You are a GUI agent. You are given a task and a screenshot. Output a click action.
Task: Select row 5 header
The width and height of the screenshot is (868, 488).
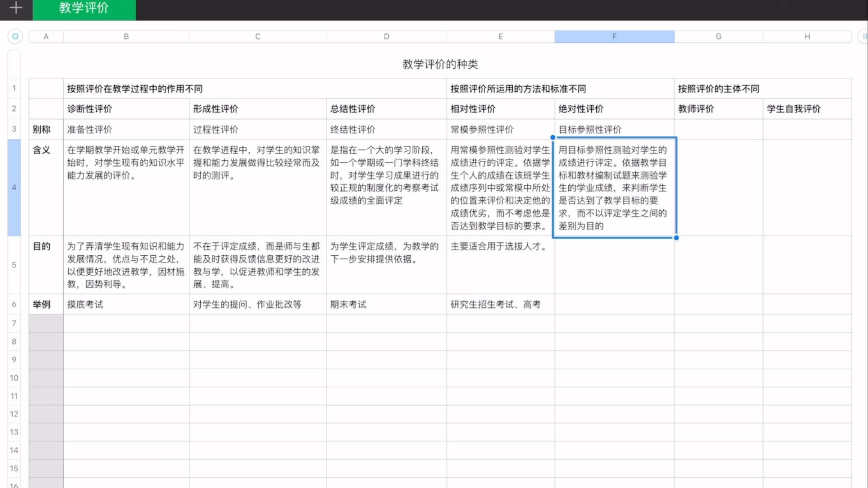14,265
